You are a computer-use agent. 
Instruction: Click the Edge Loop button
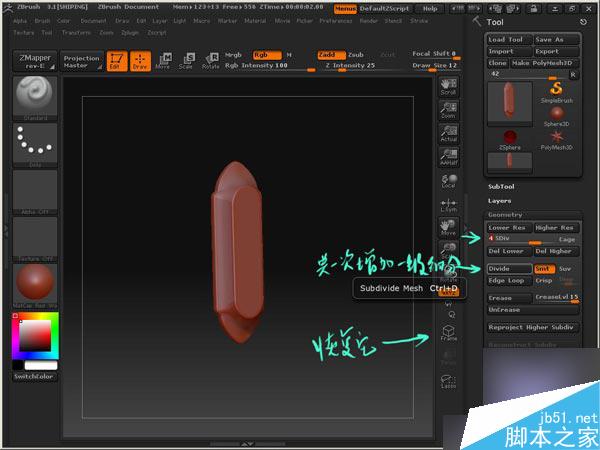[509, 280]
